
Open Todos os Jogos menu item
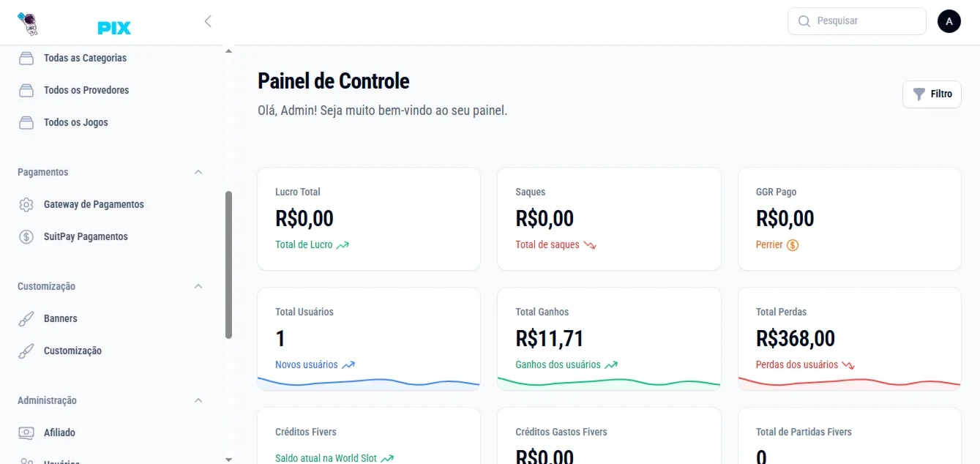[x=76, y=122]
